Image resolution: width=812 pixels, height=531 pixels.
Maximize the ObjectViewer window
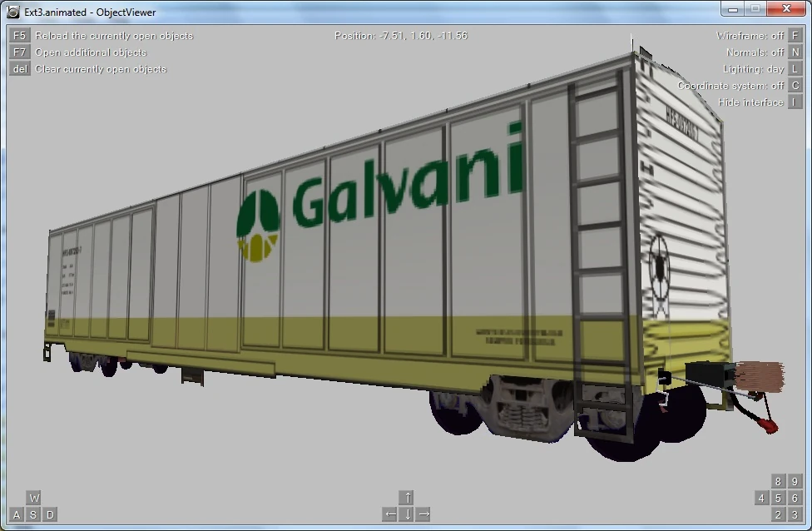pos(755,9)
